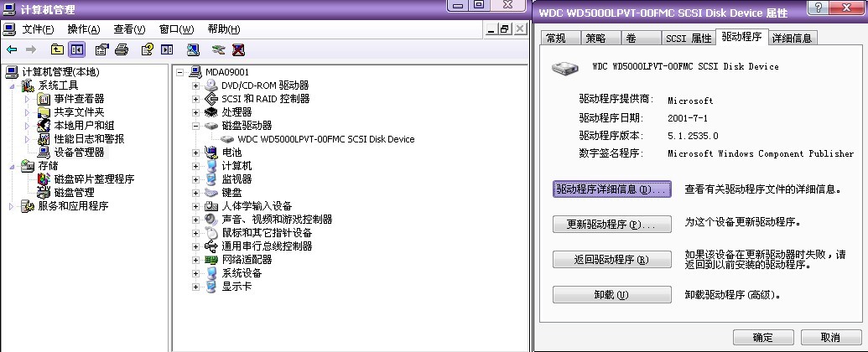Select 事件查看器 in the left tree
The height and width of the screenshot is (352, 868).
(79, 99)
